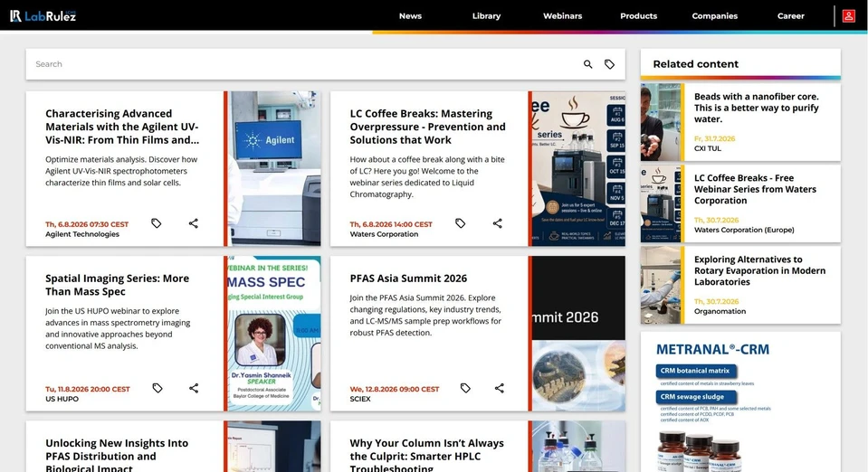Open the Career menu
Image resolution: width=868 pixels, height=472 pixels.
[790, 16]
